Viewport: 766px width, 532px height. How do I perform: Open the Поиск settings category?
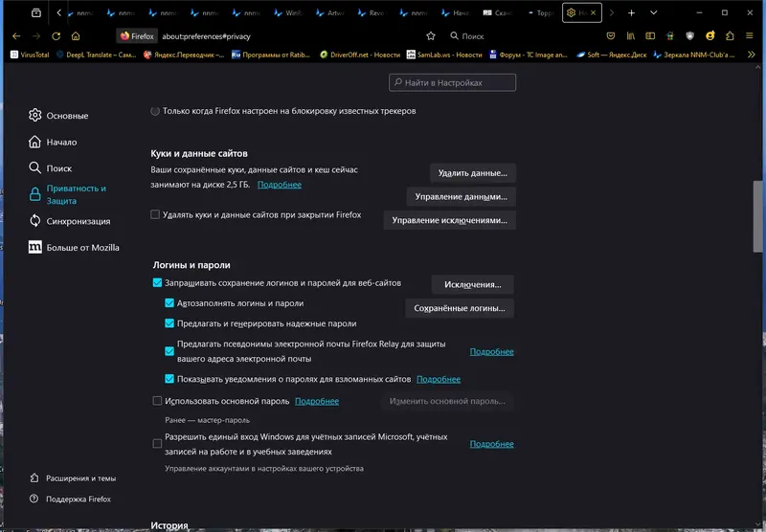tap(51, 168)
